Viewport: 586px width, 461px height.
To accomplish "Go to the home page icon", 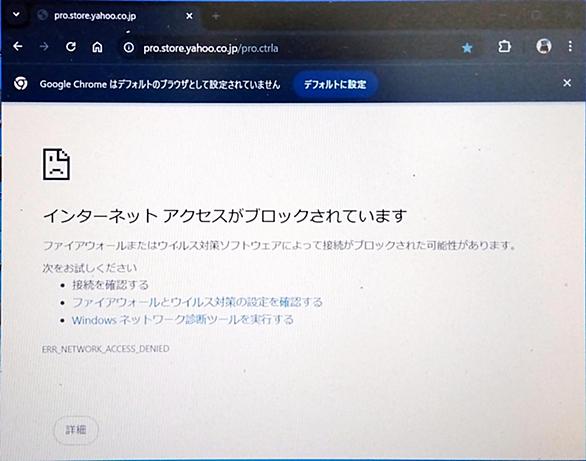I will [97, 47].
